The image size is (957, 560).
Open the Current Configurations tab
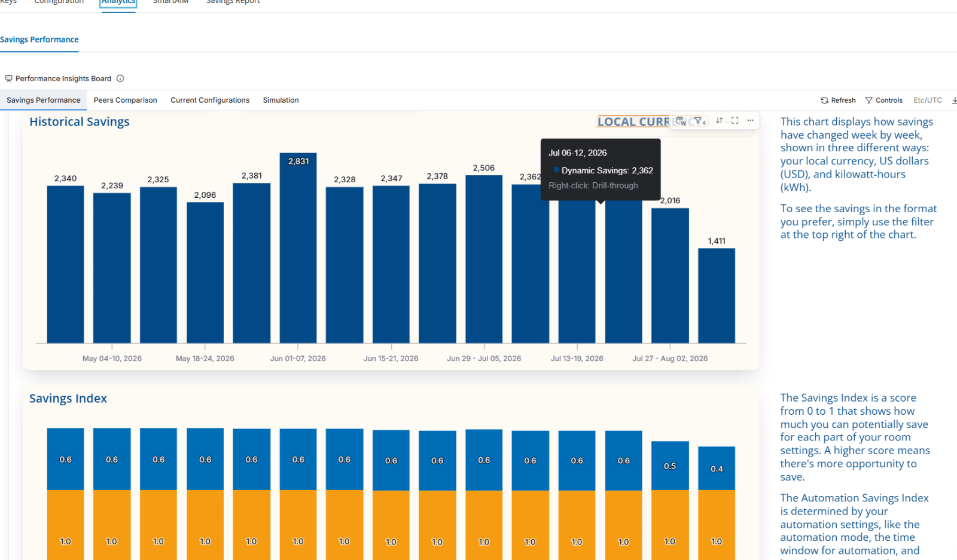(210, 100)
